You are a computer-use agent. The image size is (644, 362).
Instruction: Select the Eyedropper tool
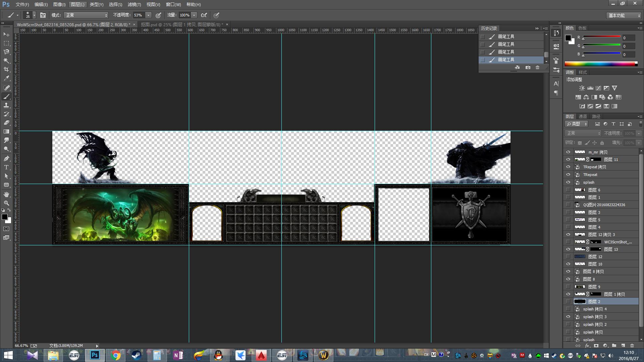(6, 78)
